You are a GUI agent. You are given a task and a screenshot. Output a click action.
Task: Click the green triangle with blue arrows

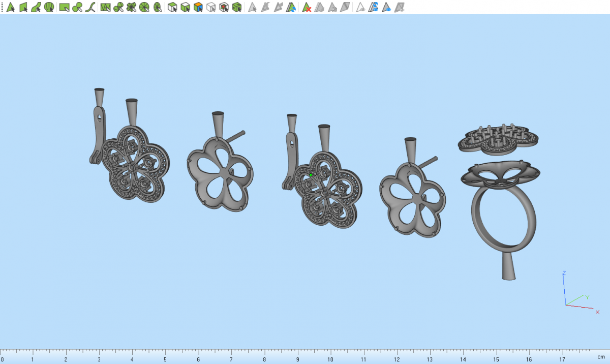[291, 7]
